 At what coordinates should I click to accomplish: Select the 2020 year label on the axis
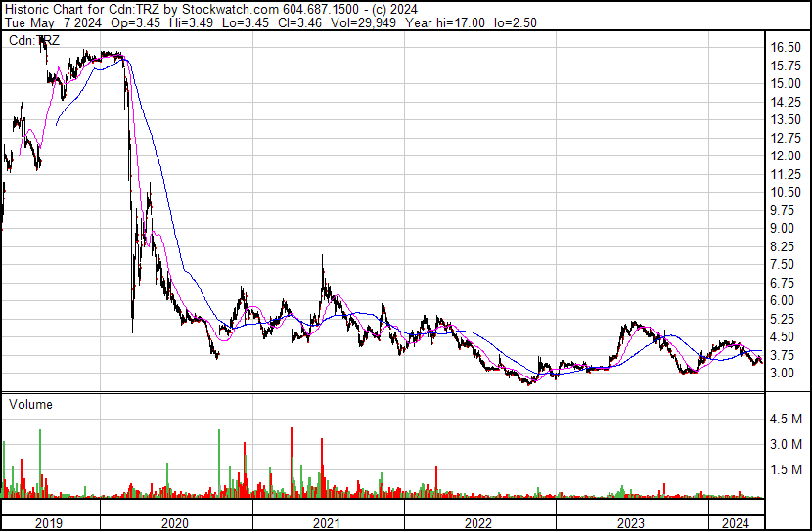tap(175, 523)
